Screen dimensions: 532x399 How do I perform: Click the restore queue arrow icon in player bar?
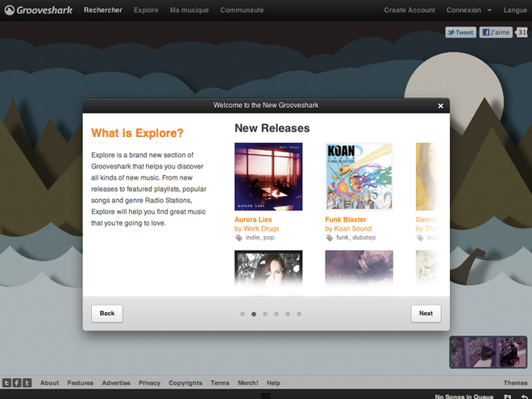(525, 397)
